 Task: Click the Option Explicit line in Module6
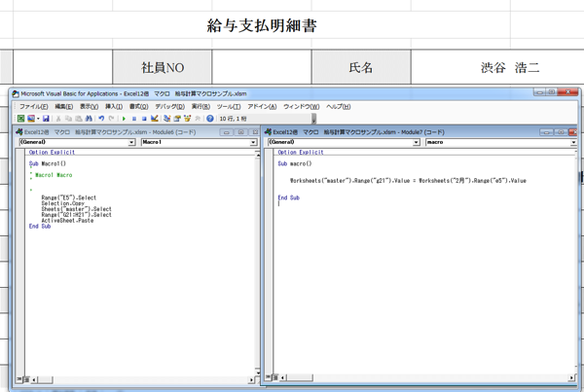52,153
